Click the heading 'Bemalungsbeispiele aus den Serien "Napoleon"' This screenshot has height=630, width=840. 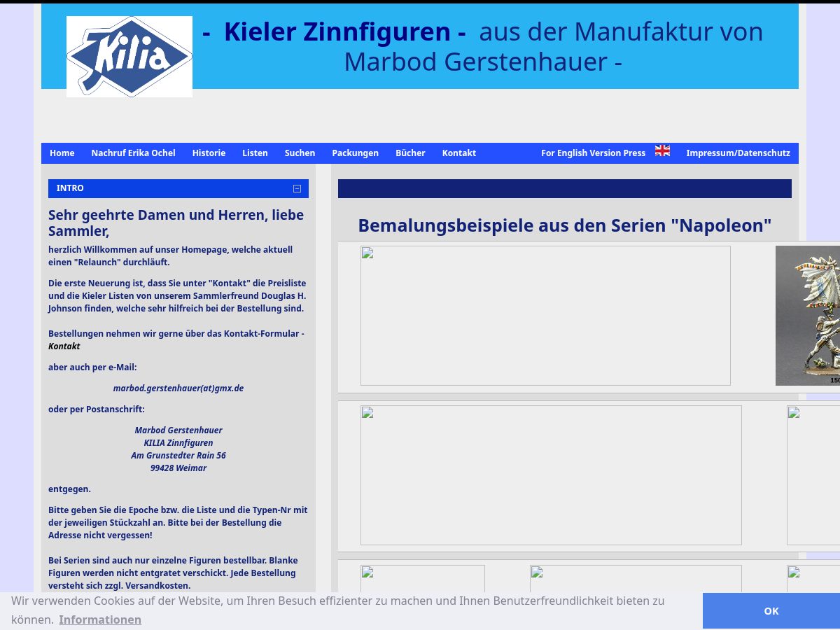(x=565, y=225)
